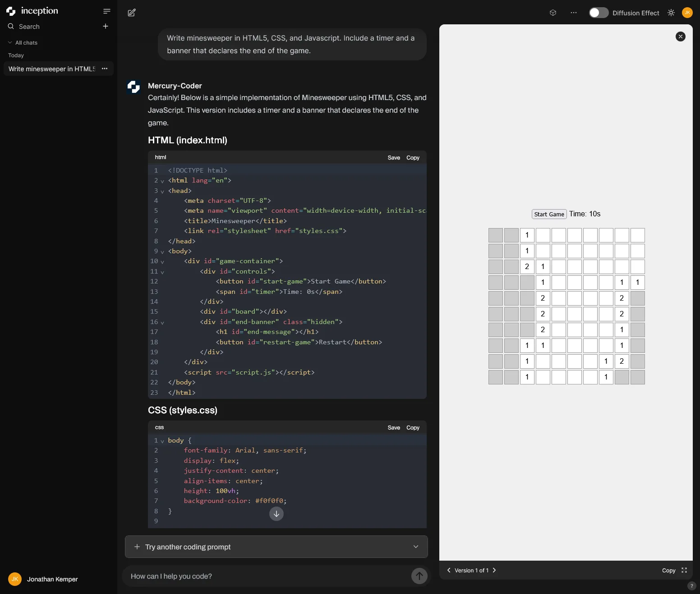This screenshot has height=594, width=700.
Task: Open the JK profile avatar in header
Action: click(x=687, y=13)
